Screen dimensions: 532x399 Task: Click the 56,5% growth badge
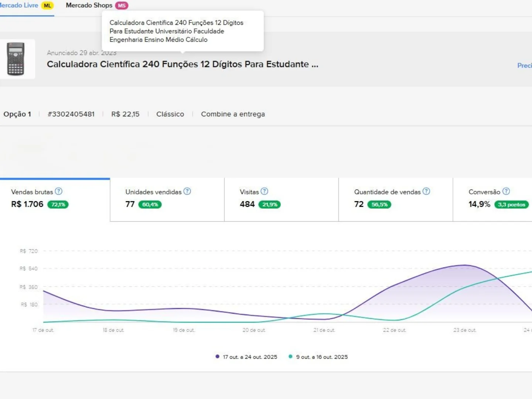pyautogui.click(x=379, y=205)
